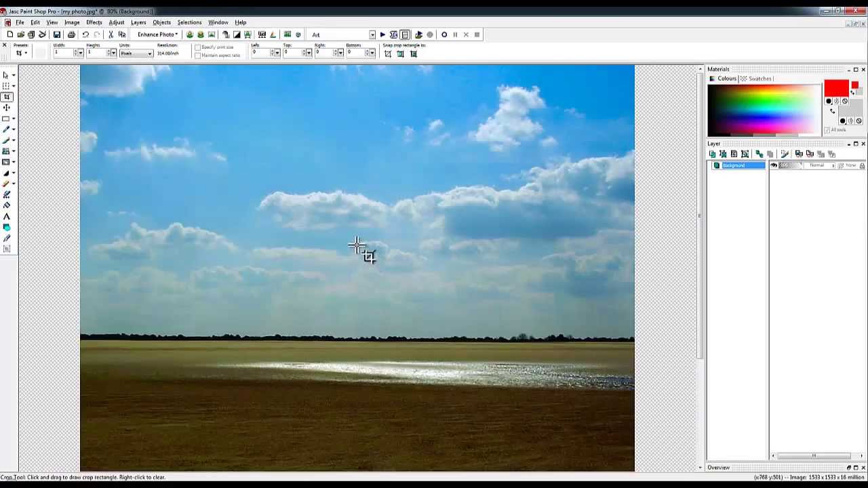Pick a colour from the rainbow palette
Image resolution: width=868 pixels, height=488 pixels.
point(764,108)
